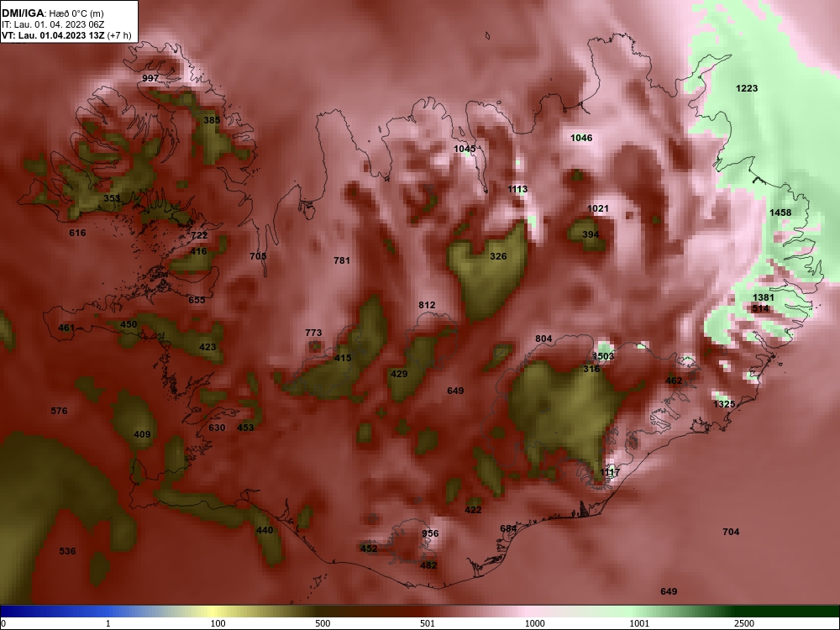This screenshot has width=840, height=630.
Task: Click the 501 tick on the color scale
Action: [x=428, y=623]
